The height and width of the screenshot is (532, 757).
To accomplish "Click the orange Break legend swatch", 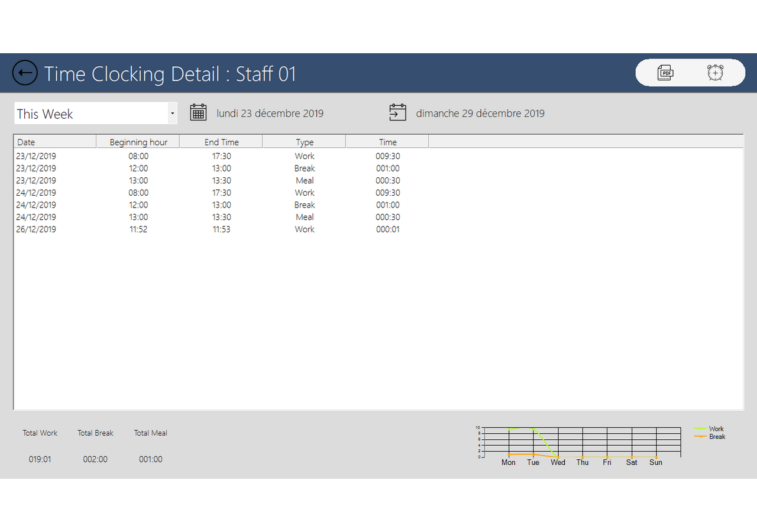I will pyautogui.click(x=700, y=436).
